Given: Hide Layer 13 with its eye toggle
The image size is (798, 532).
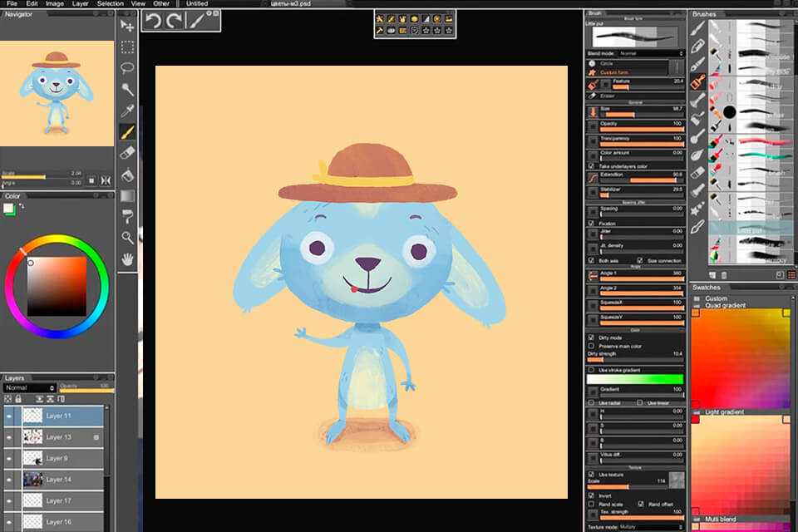Looking at the screenshot, I should click(x=8, y=436).
